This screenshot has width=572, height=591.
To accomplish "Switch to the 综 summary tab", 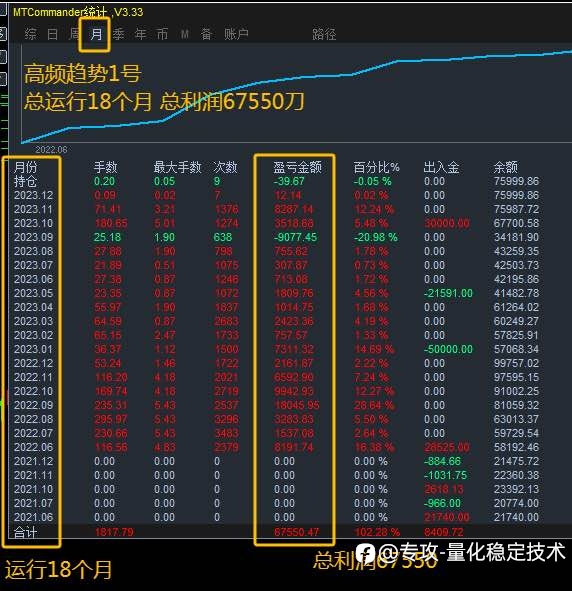I will pos(30,34).
